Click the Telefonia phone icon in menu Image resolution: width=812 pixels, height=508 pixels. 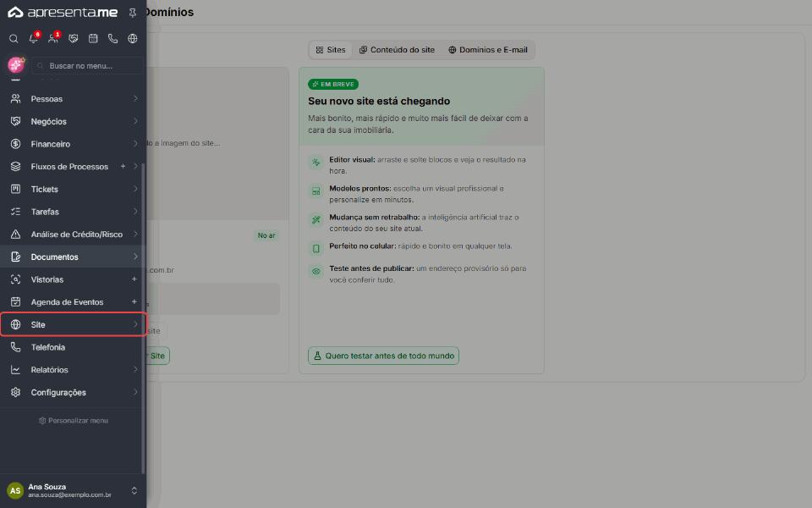pyautogui.click(x=15, y=347)
